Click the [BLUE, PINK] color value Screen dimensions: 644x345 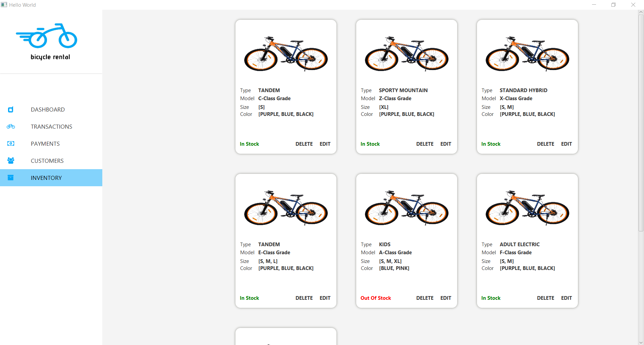click(394, 268)
